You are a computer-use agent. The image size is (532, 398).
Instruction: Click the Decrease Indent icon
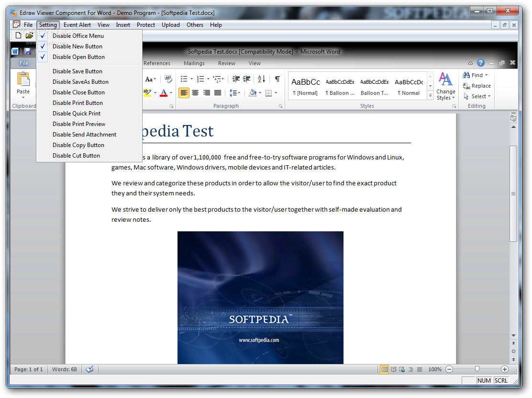coord(236,79)
